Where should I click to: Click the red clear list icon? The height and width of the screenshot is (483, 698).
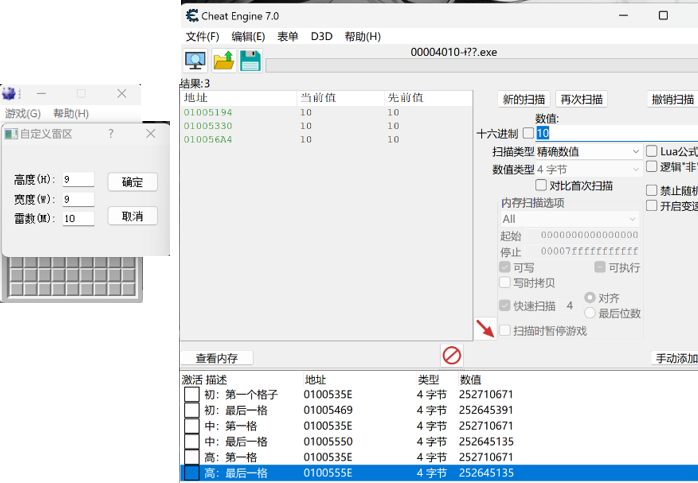click(452, 356)
